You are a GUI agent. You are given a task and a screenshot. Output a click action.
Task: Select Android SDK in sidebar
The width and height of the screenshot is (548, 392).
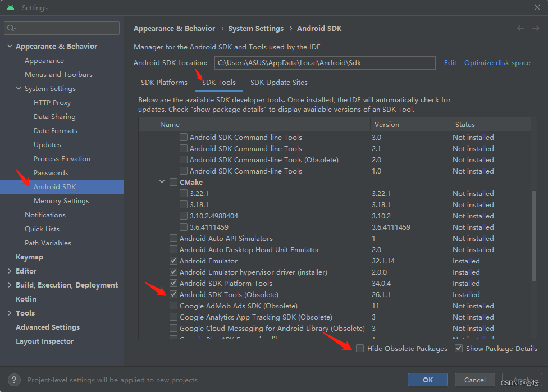pyautogui.click(x=62, y=187)
